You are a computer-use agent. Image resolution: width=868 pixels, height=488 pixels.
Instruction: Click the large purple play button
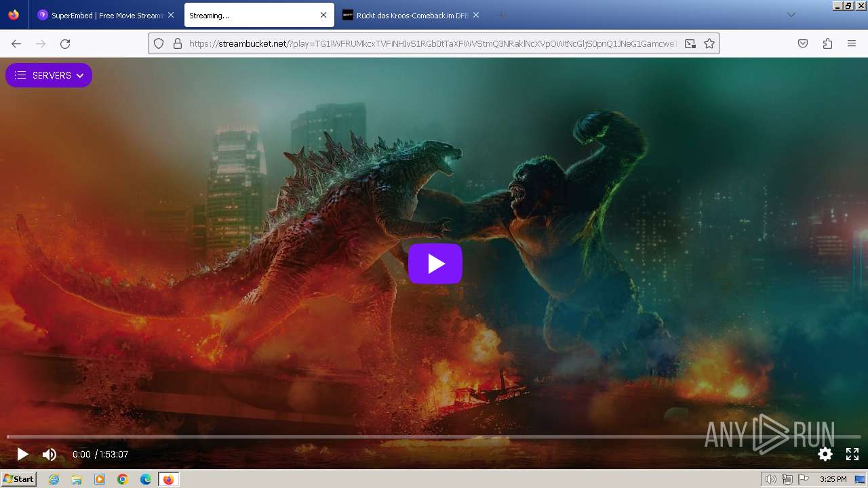[435, 264]
